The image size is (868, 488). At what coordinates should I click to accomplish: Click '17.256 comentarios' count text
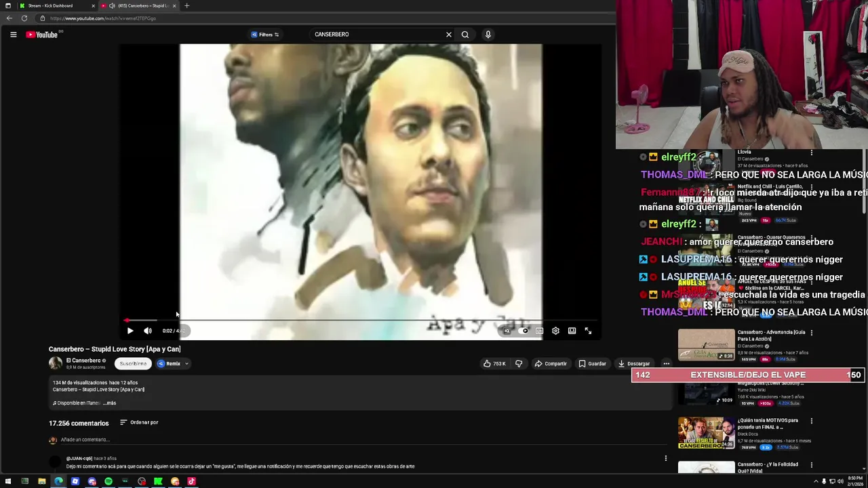(x=79, y=423)
